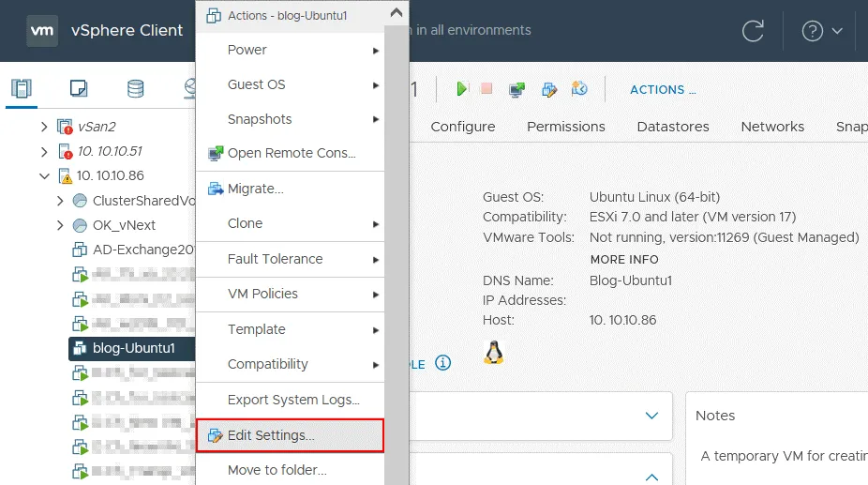Open the Snapshots submenu
This screenshot has width=868, height=485.
pyautogui.click(x=260, y=119)
